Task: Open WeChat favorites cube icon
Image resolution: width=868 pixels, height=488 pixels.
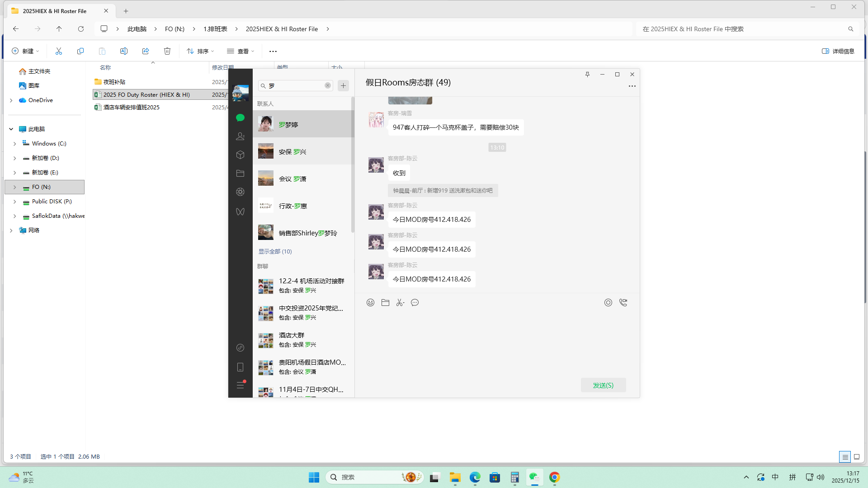Action: 240,155
